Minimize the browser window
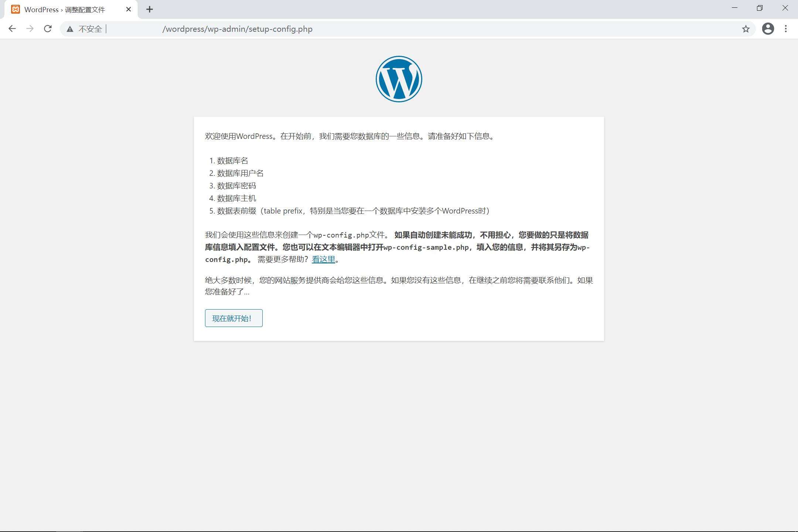The width and height of the screenshot is (798, 532). (x=734, y=8)
